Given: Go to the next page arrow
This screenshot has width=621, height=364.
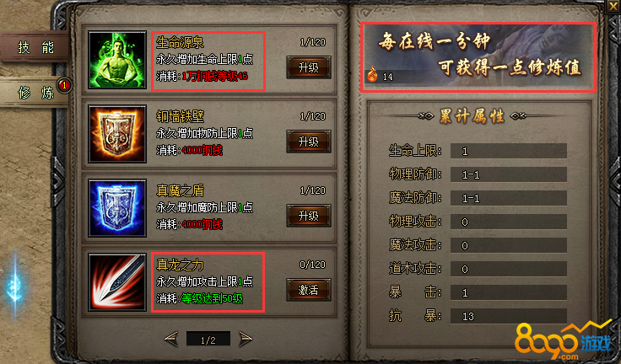Looking at the screenshot, I should (246, 339).
